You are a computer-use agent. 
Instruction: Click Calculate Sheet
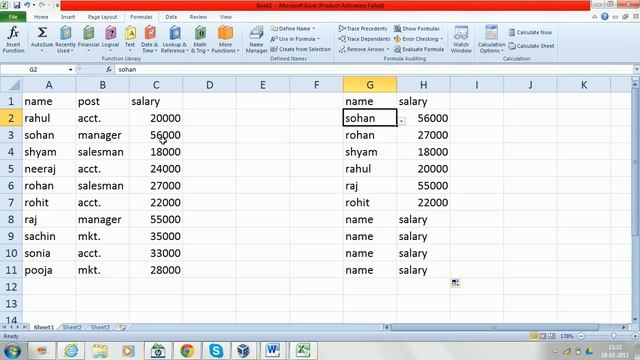[x=531, y=46]
